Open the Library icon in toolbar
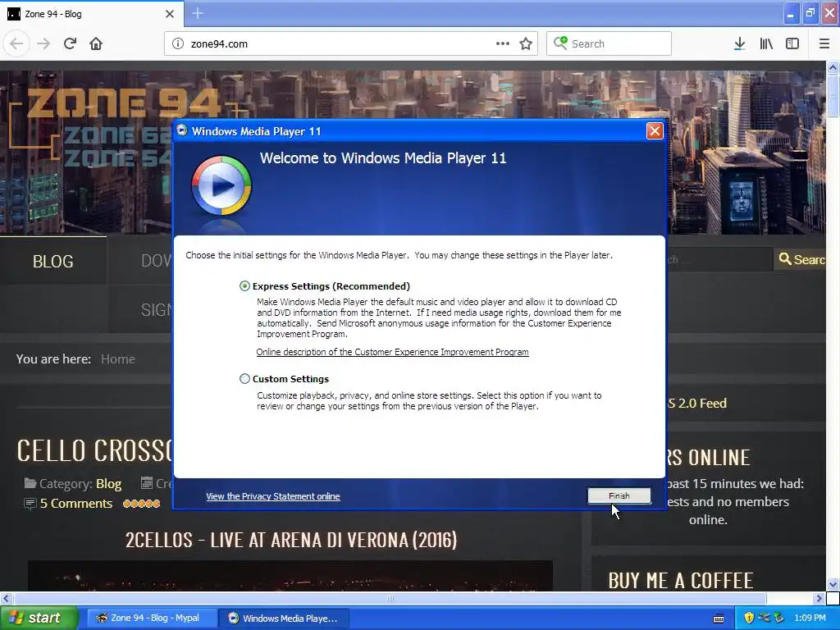Viewport: 840px width, 630px height. pyautogui.click(x=766, y=43)
